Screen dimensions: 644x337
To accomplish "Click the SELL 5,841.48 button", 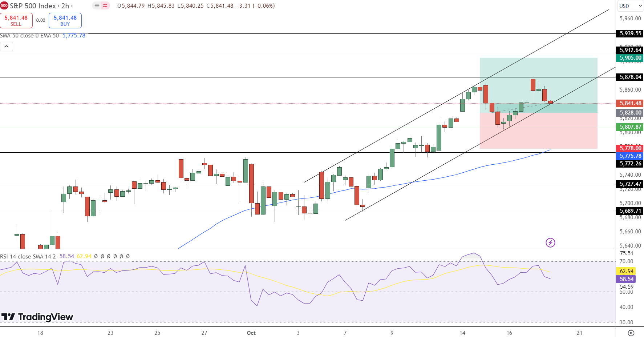I will tap(16, 20).
